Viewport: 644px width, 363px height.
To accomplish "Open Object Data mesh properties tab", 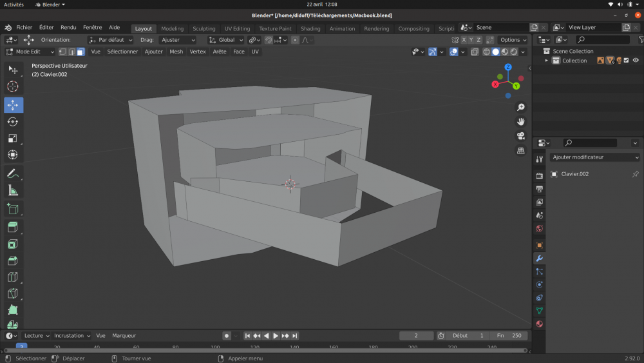I will pos(539,311).
